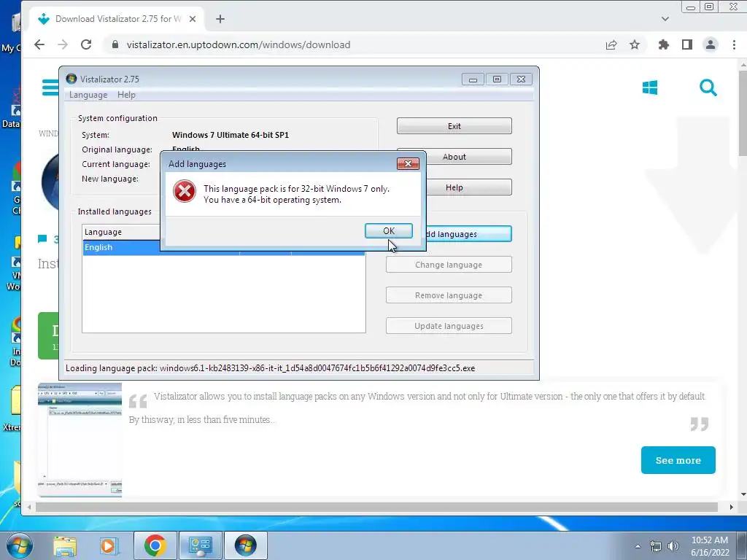The width and height of the screenshot is (747, 560).
Task: Open the Help menu in Vistalizator
Action: coord(126,95)
